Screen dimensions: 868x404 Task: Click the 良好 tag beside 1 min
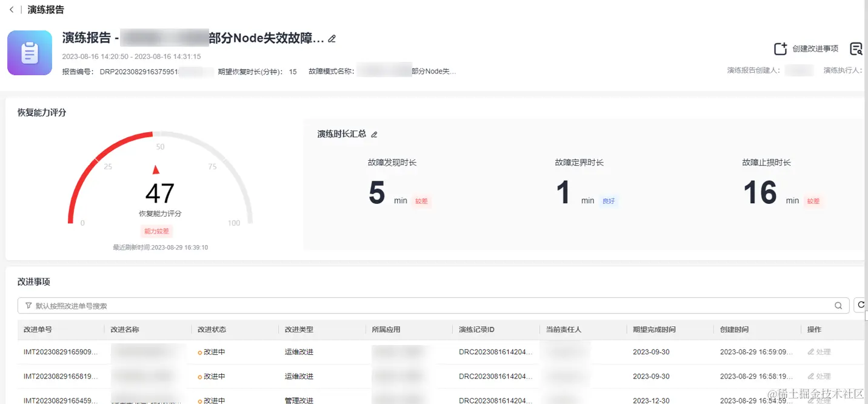(x=608, y=201)
